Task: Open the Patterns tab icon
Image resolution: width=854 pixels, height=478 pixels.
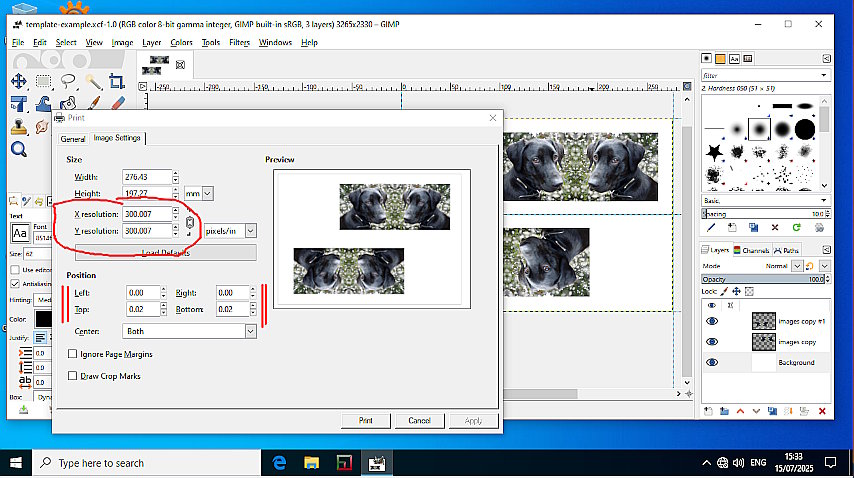Action: tap(720, 58)
